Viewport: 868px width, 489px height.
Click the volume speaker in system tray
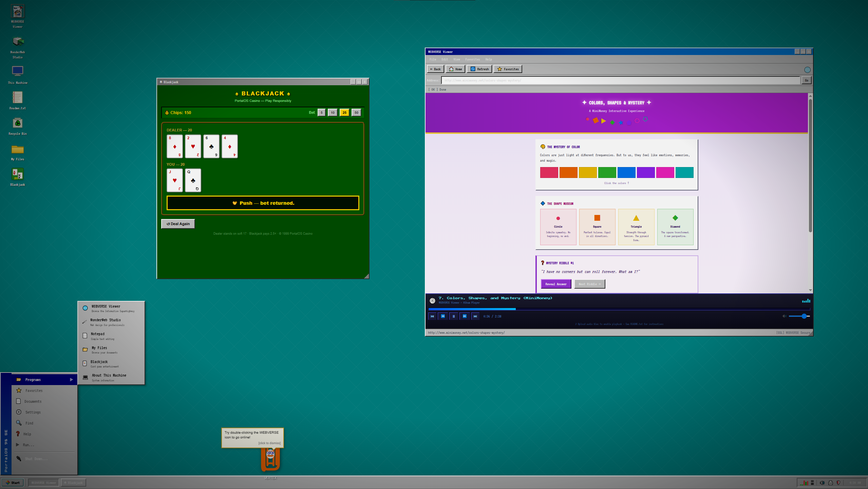click(x=822, y=483)
